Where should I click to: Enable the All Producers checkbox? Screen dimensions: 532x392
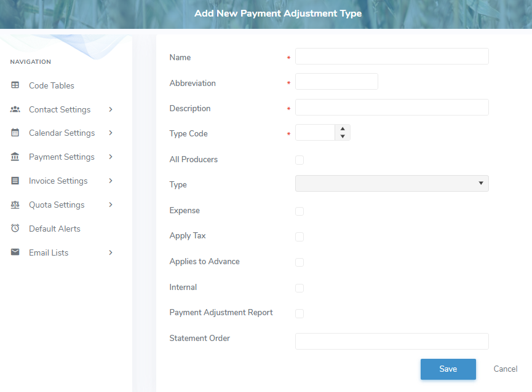(300, 160)
